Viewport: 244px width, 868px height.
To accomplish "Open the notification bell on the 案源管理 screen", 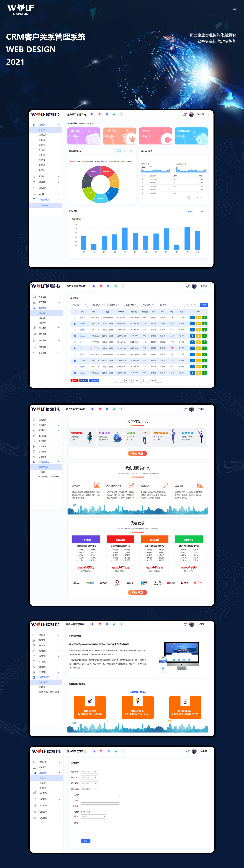I will (x=188, y=286).
